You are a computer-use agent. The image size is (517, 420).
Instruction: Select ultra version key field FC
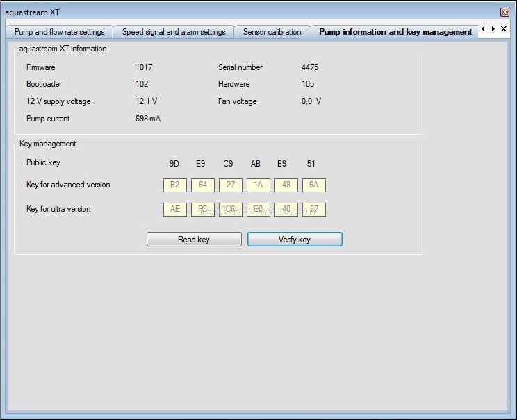(203, 209)
